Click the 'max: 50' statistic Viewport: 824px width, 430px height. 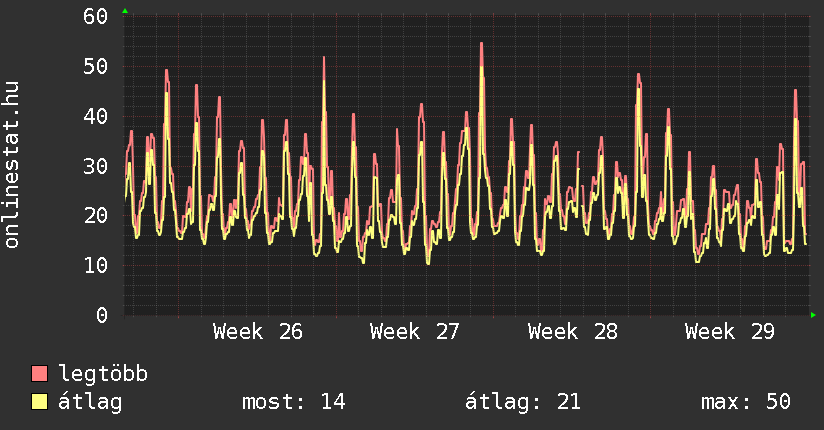[746, 402]
